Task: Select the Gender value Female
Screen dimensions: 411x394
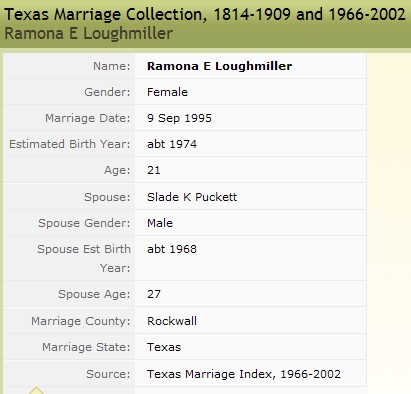Action: coord(167,92)
